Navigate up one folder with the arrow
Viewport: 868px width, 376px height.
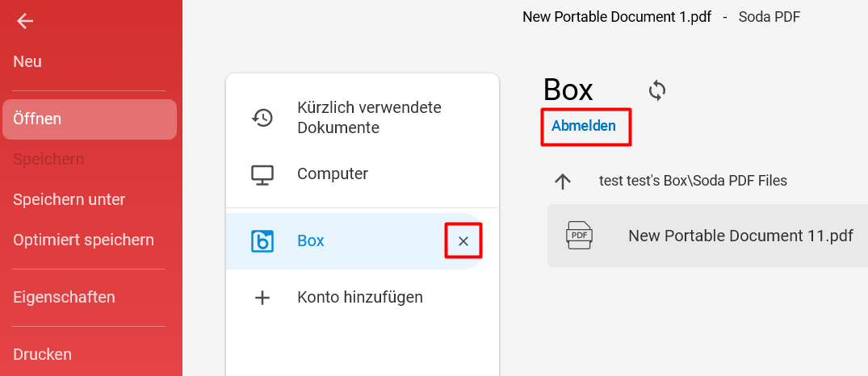(563, 181)
